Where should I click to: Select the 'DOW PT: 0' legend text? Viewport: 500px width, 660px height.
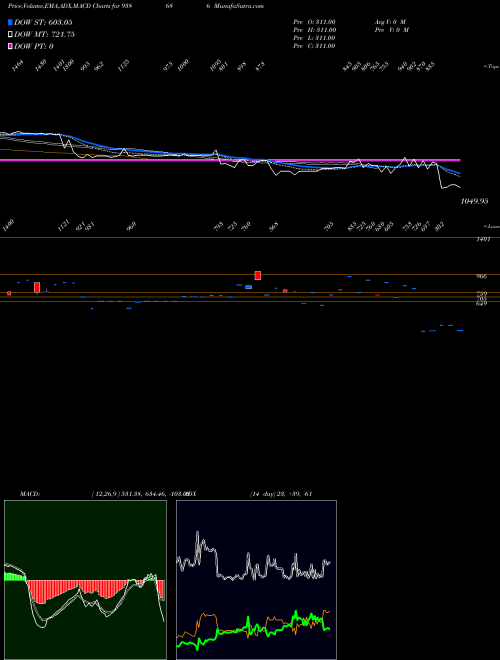34,46
